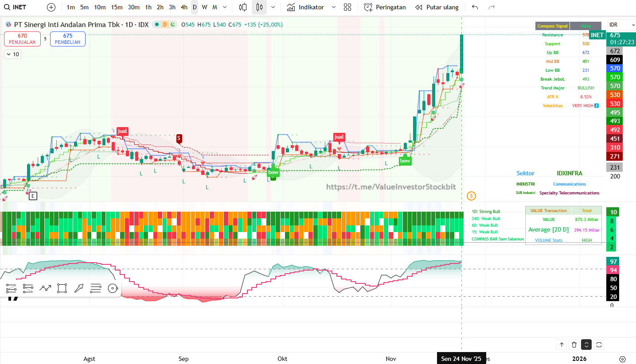Click the red PENJUALAN 670 button

click(x=22, y=39)
